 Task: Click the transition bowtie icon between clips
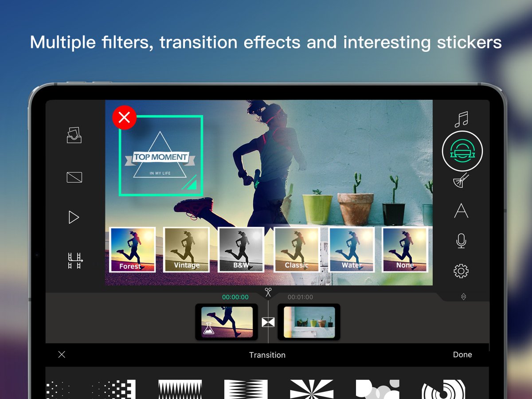click(x=268, y=322)
